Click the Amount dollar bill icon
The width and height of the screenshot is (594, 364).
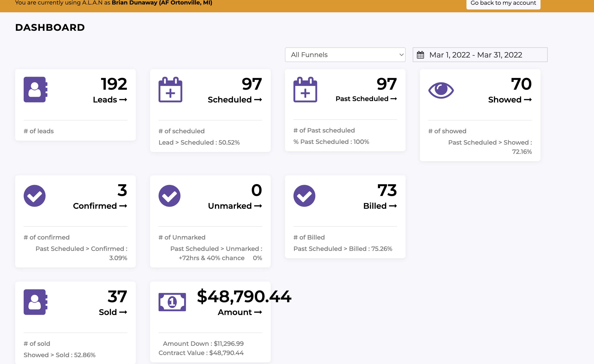point(172,302)
